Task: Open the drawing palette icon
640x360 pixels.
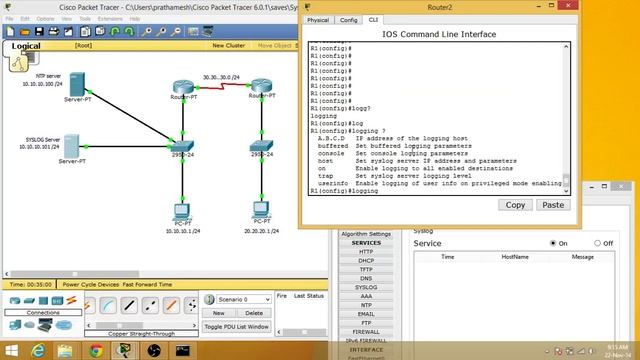Action: [193, 31]
